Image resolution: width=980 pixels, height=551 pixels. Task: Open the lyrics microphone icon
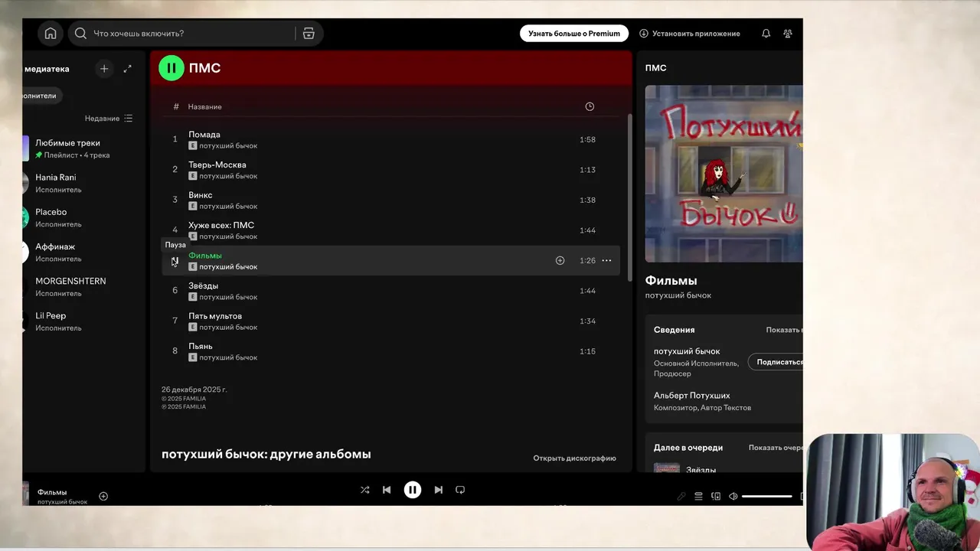coord(681,496)
